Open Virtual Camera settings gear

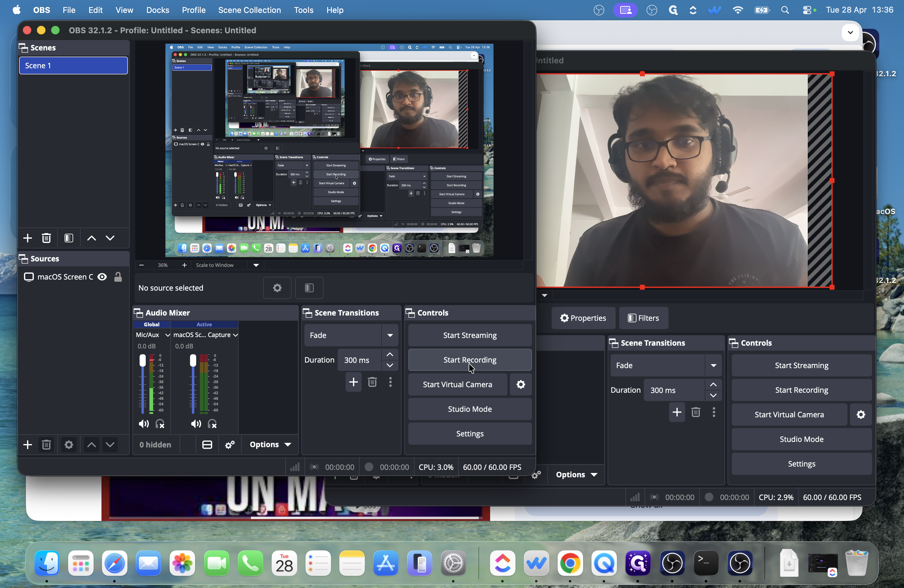point(521,384)
